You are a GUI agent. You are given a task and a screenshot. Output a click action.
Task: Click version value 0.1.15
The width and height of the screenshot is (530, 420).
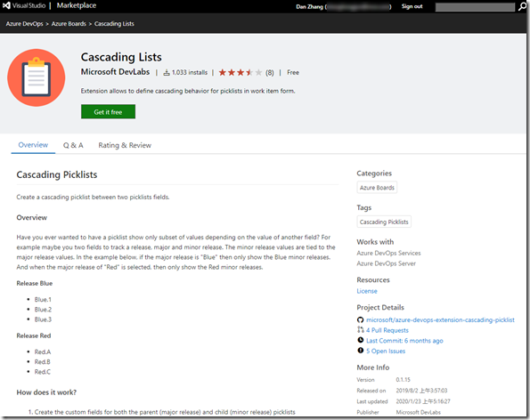(x=403, y=379)
